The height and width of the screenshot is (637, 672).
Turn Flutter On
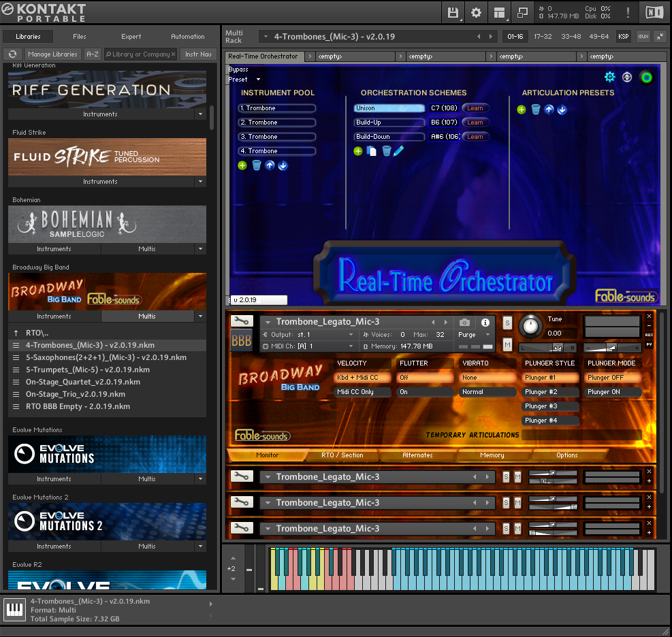[x=425, y=391]
